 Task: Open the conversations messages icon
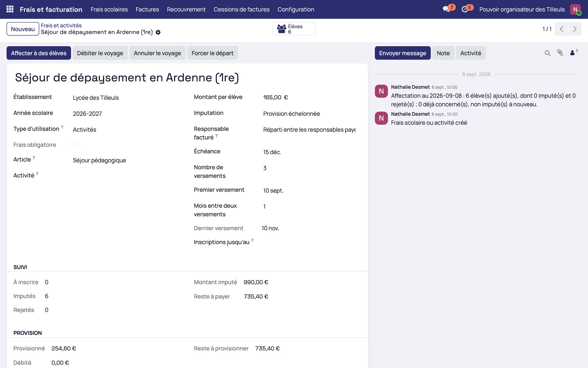pos(447,9)
